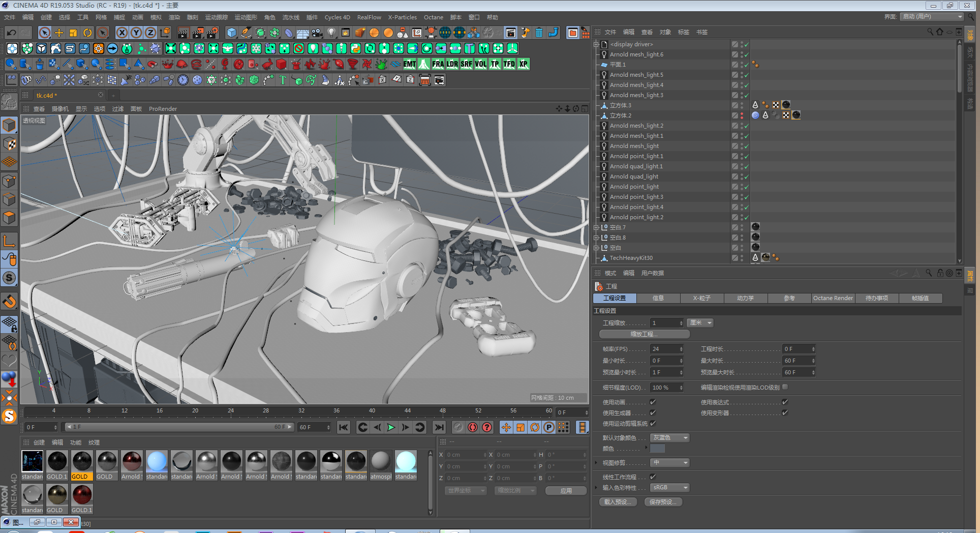Click the VOL green toolbar icon

point(481,64)
